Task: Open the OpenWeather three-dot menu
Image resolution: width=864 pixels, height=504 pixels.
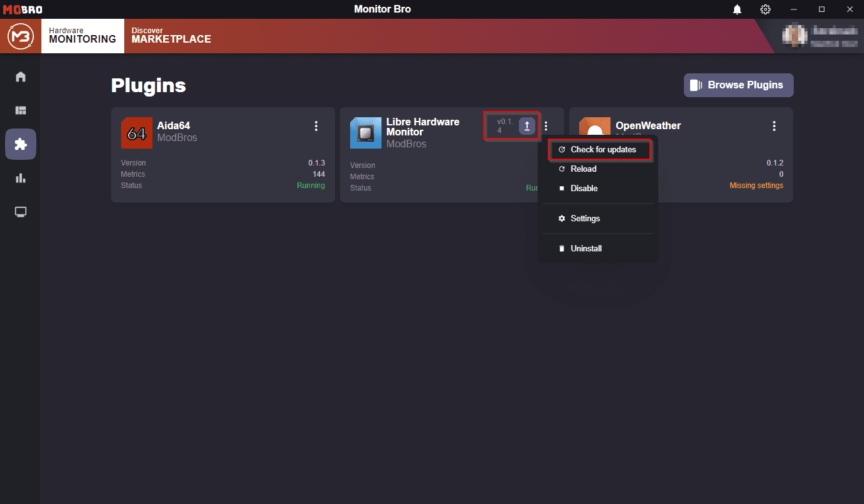Action: coord(774,126)
